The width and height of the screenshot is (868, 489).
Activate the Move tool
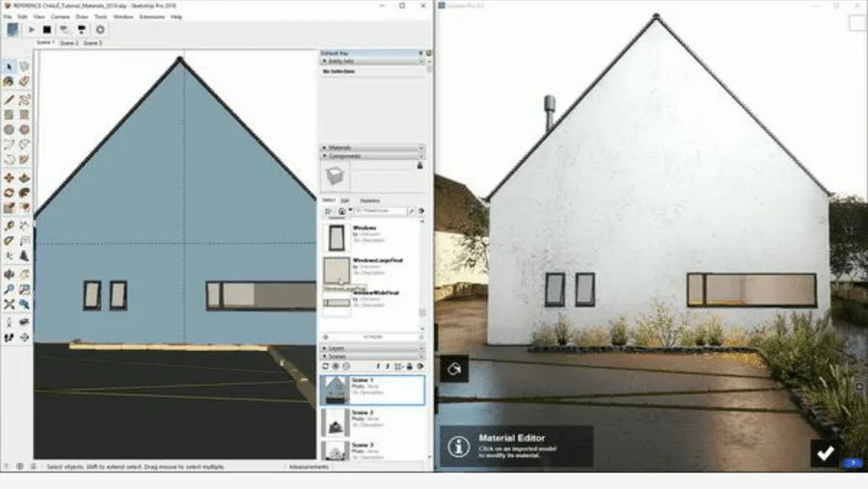(x=9, y=177)
